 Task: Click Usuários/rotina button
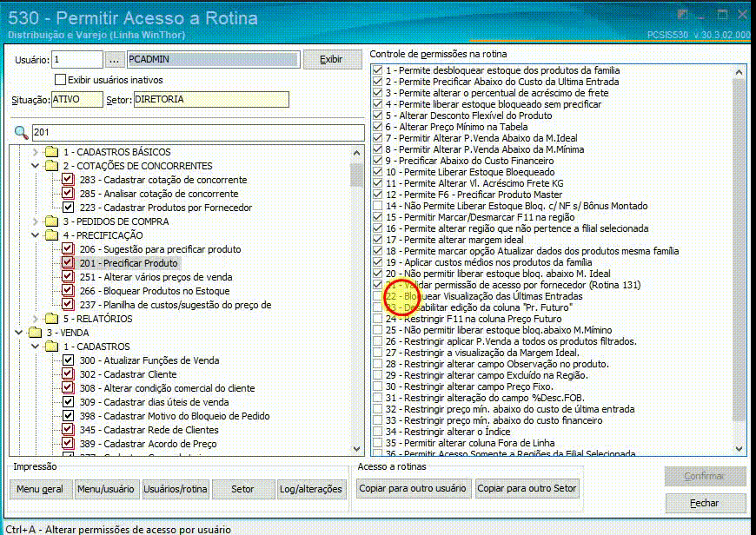(176, 489)
